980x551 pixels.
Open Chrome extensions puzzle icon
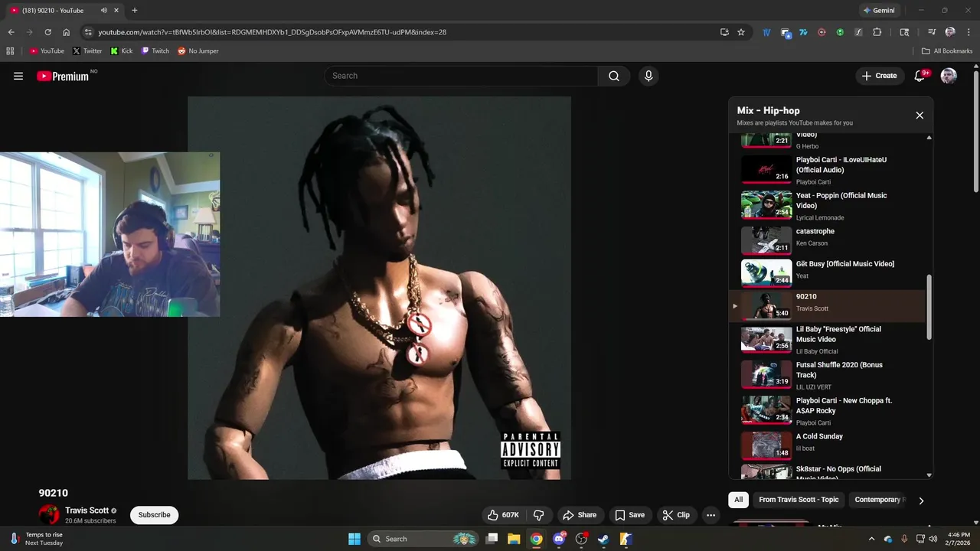tap(877, 32)
